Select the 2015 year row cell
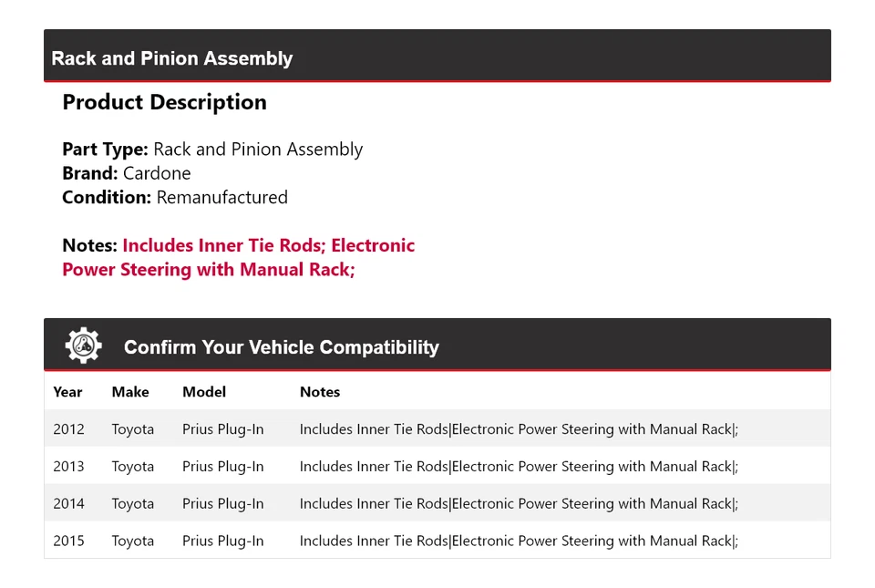Viewport: 875px width, 588px height. click(68, 541)
